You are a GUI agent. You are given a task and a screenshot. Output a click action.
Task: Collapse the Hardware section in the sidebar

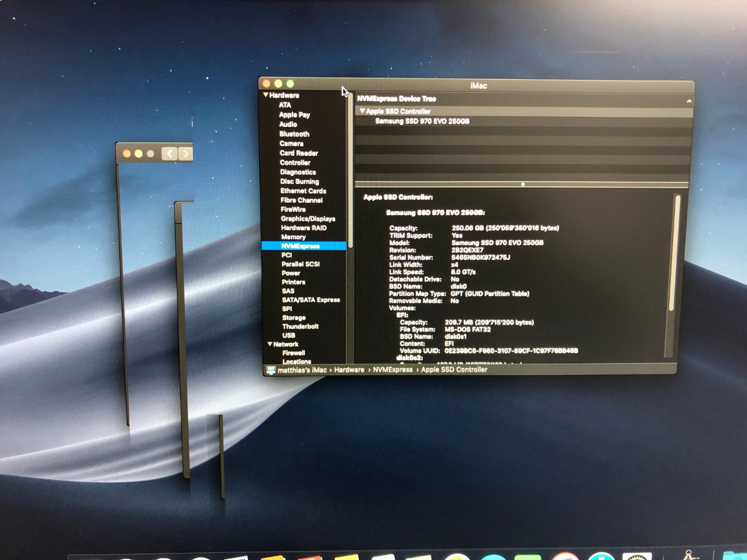(x=266, y=95)
